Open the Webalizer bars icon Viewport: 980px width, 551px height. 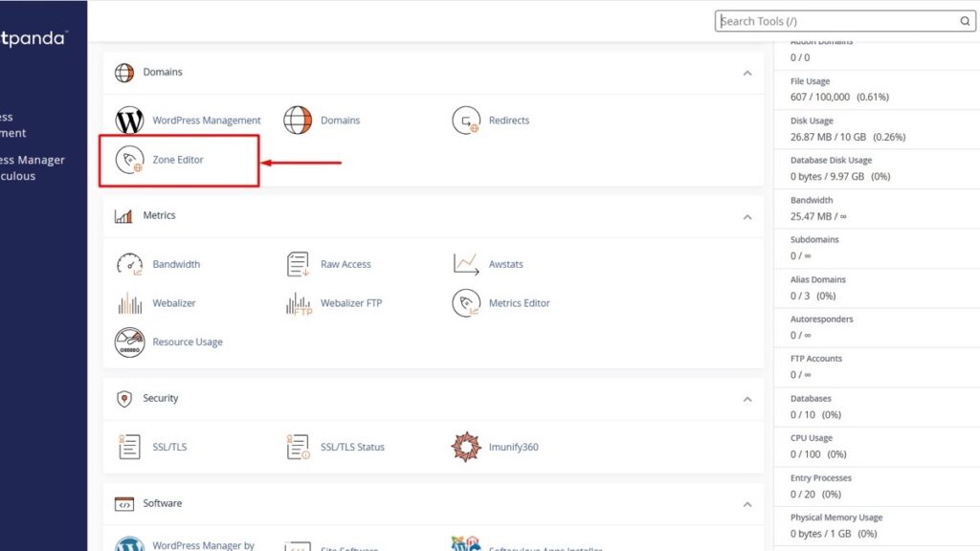[129, 303]
